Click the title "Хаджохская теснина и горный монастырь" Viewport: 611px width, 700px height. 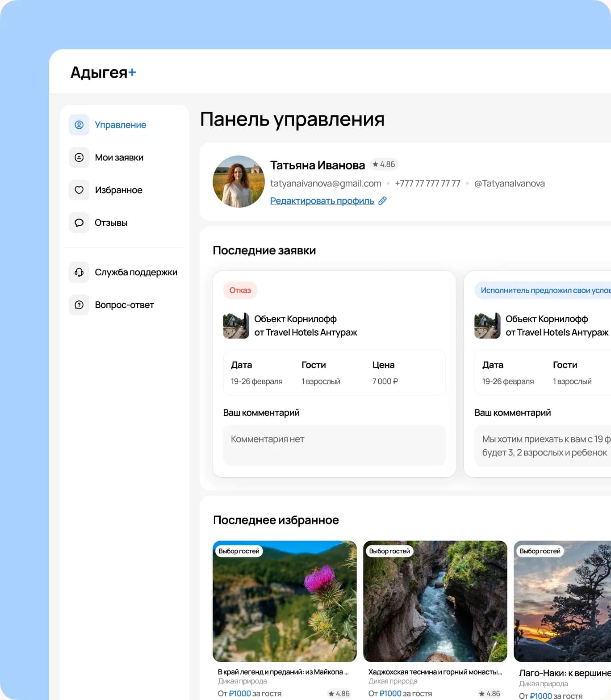pyautogui.click(x=435, y=672)
